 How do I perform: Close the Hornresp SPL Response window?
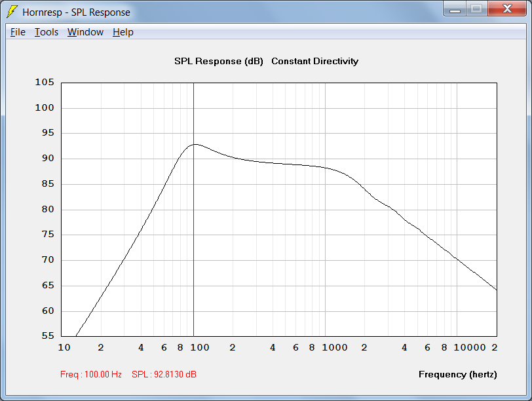507,9
